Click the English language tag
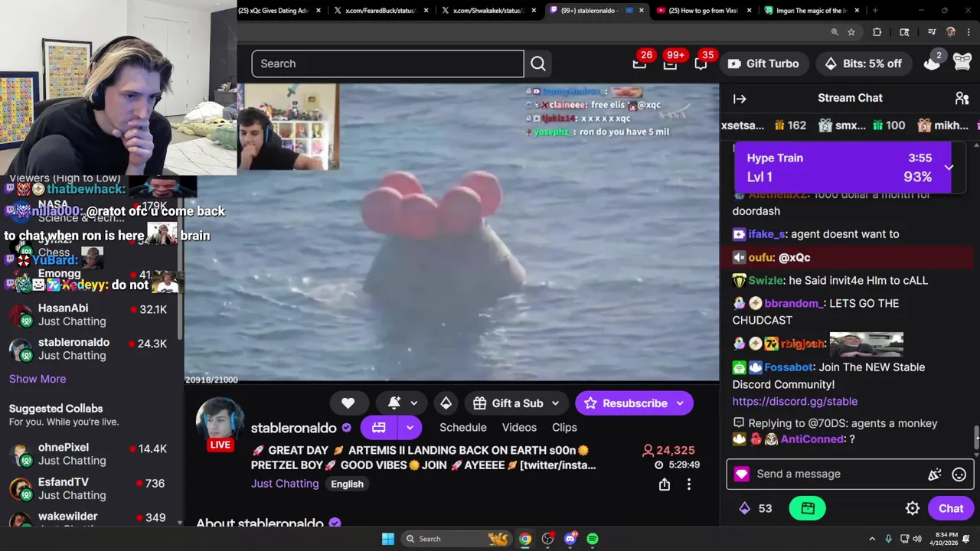This screenshot has width=980, height=551. point(347,484)
